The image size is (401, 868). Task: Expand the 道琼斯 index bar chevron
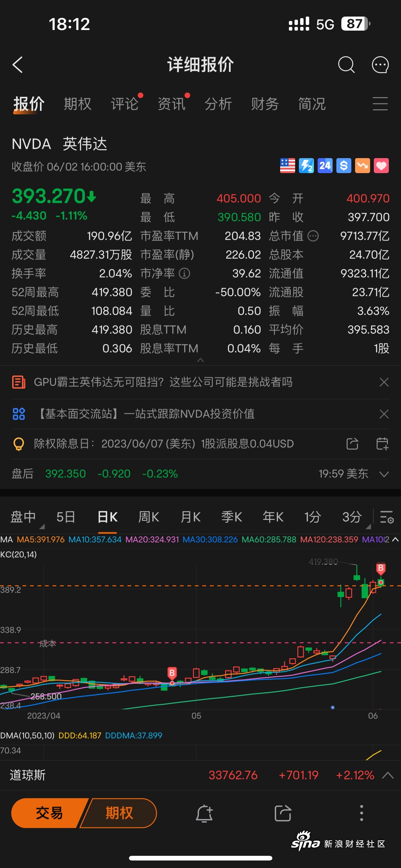coord(388,775)
